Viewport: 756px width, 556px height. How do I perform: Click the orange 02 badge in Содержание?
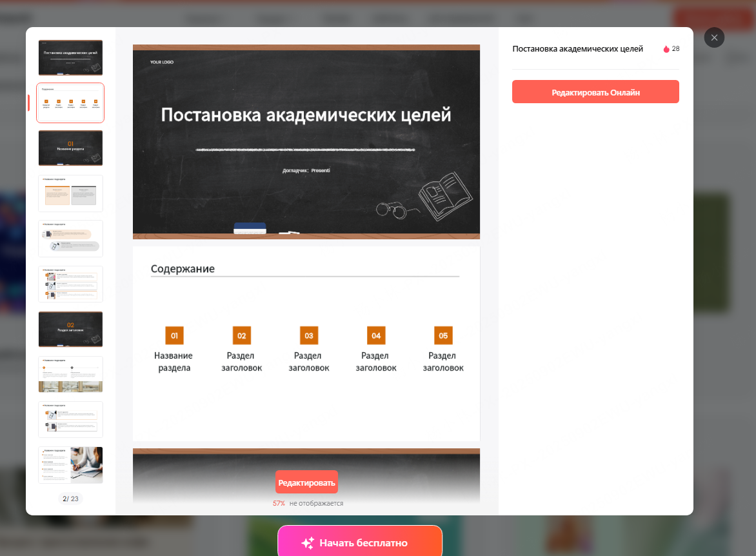(241, 335)
